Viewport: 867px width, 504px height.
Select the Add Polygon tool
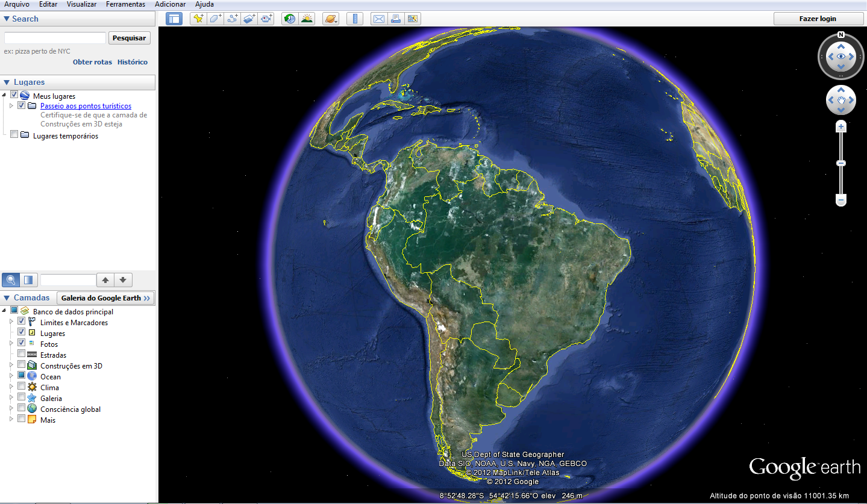pos(215,19)
